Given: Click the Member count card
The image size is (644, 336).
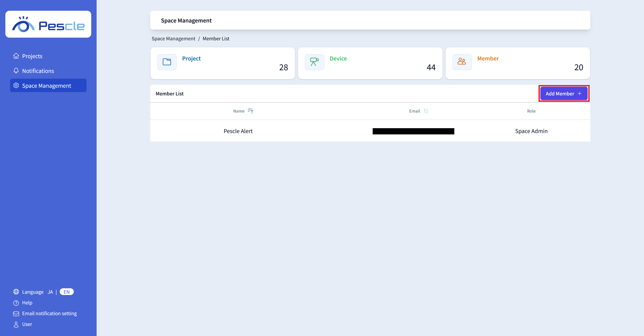Looking at the screenshot, I should click(518, 63).
